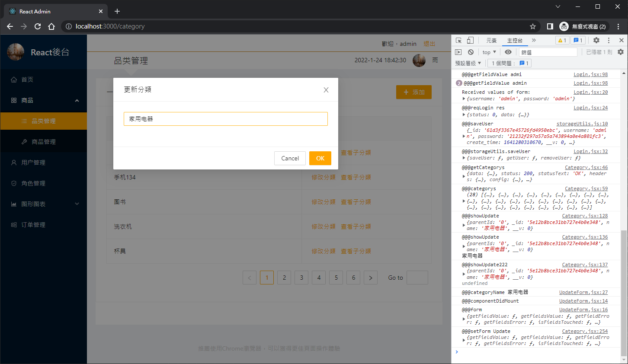Click the Go to page input
This screenshot has height=364, width=628.
coord(417,278)
